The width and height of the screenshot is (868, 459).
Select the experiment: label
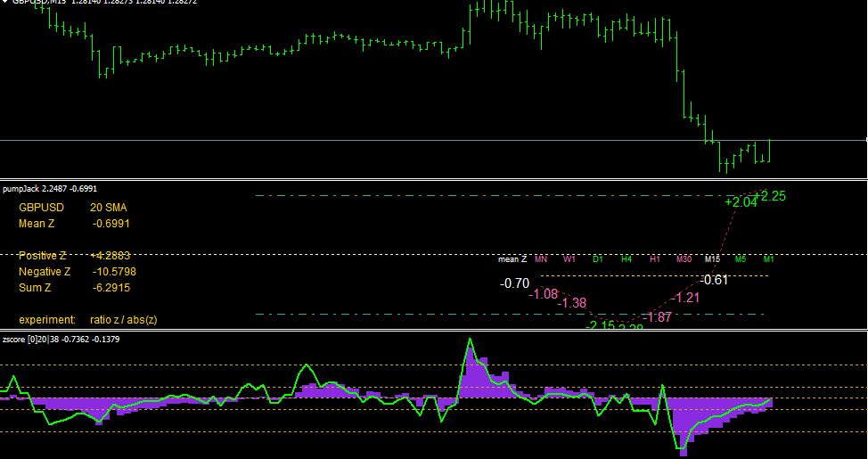(x=47, y=320)
